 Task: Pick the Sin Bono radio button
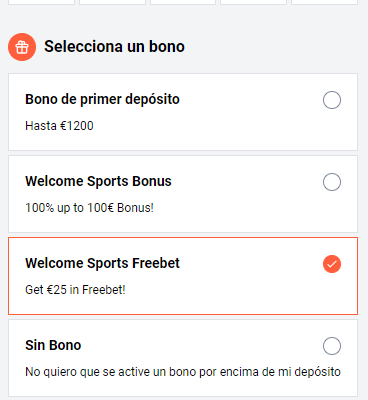point(332,346)
